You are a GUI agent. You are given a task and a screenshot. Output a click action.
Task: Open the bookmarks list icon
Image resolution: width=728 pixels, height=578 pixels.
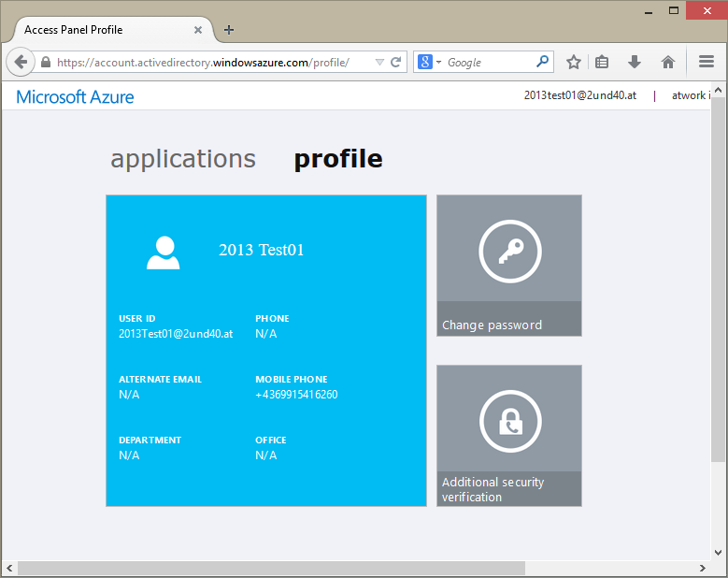[x=602, y=62]
